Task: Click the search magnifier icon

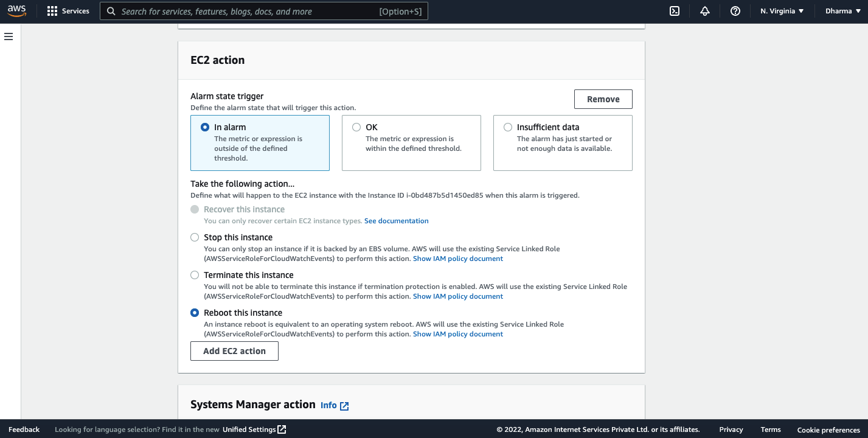Action: tap(111, 11)
